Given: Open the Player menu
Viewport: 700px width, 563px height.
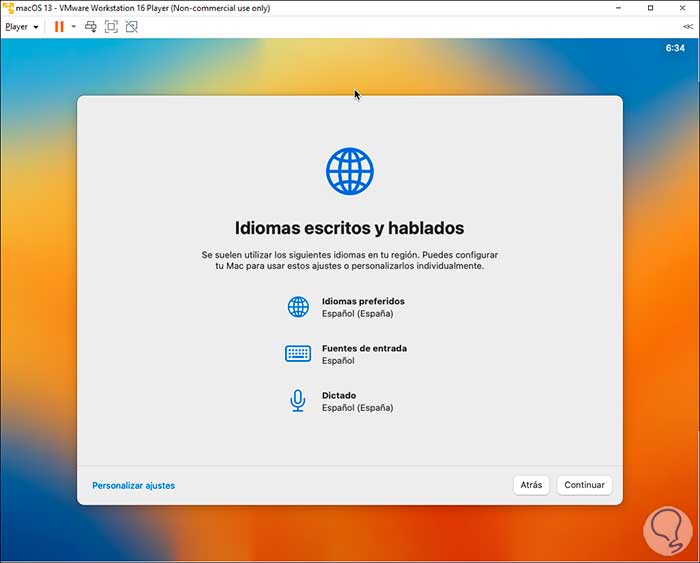Looking at the screenshot, I should pyautogui.click(x=21, y=27).
